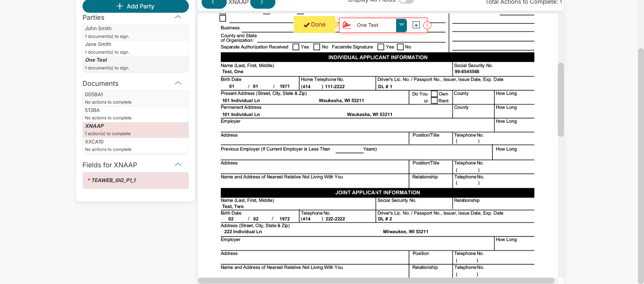644x284 pixels.
Task: Go to the next document arrow
Action: [x=263, y=3]
